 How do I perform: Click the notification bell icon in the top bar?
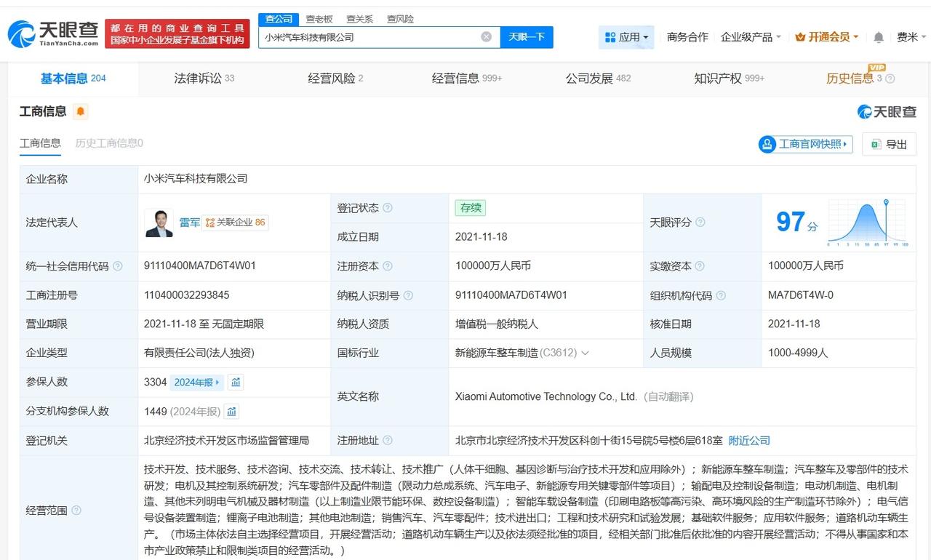pos(878,36)
